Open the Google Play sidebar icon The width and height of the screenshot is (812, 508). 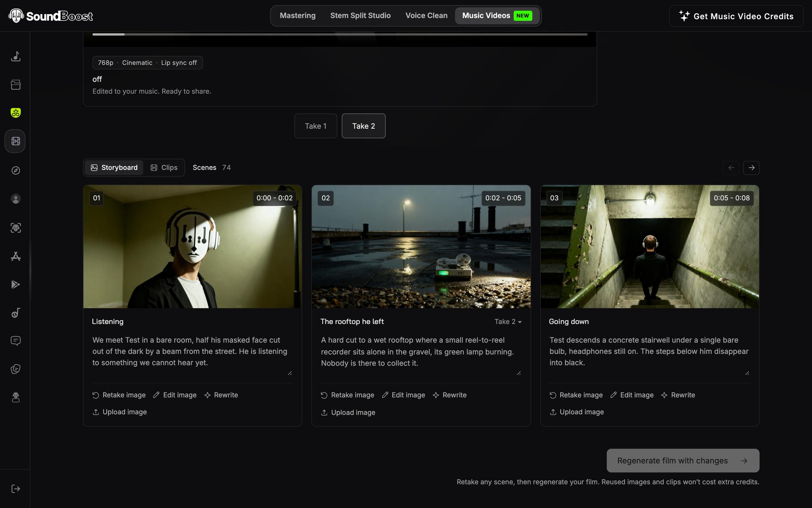tap(15, 284)
